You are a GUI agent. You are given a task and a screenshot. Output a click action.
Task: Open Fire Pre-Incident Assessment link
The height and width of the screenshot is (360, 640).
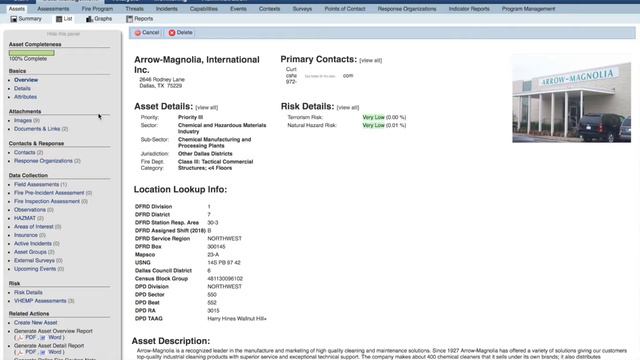coord(49,193)
